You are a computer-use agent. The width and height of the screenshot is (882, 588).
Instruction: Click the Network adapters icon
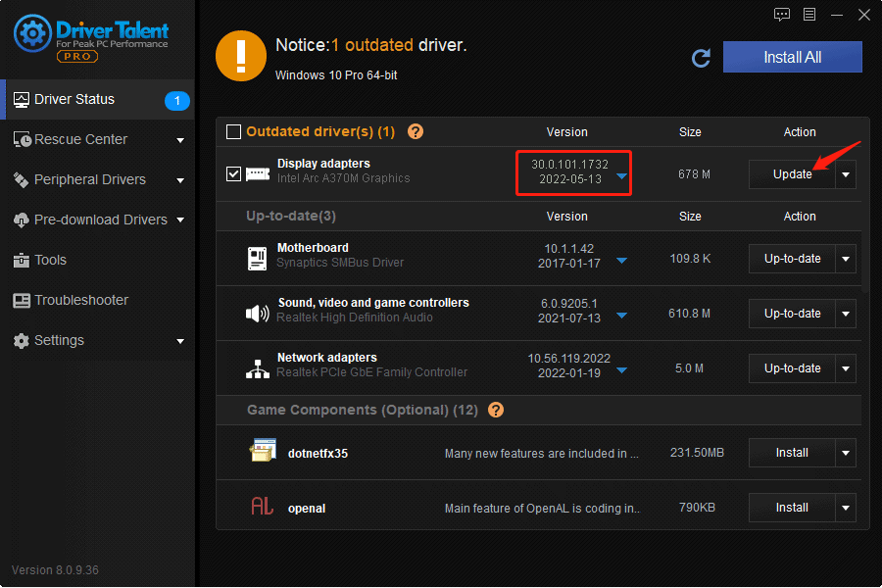(x=258, y=368)
